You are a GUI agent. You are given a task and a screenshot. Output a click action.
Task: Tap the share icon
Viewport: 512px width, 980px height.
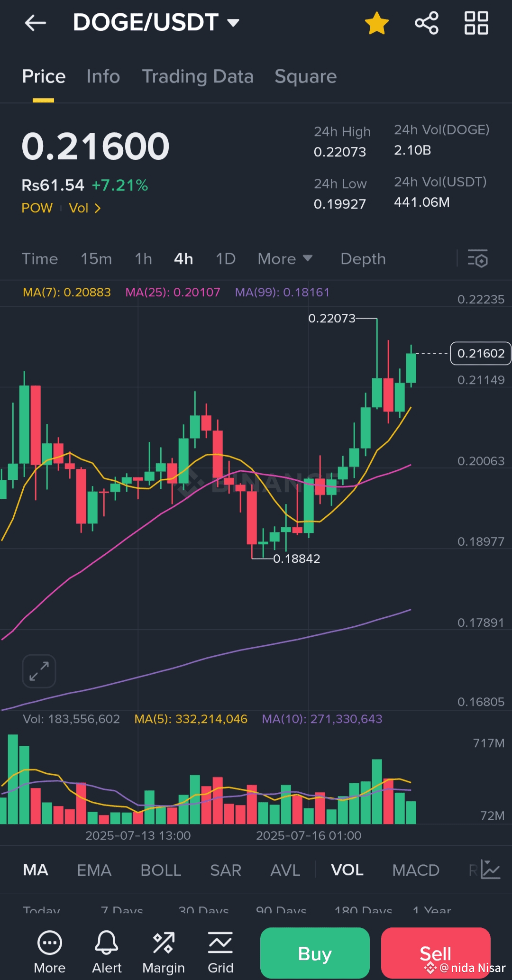tap(427, 23)
